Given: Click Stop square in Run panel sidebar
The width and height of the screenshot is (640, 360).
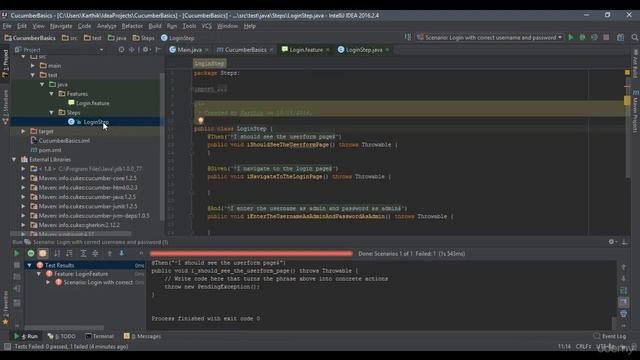Looking at the screenshot, I should pyautogui.click(x=17, y=265).
